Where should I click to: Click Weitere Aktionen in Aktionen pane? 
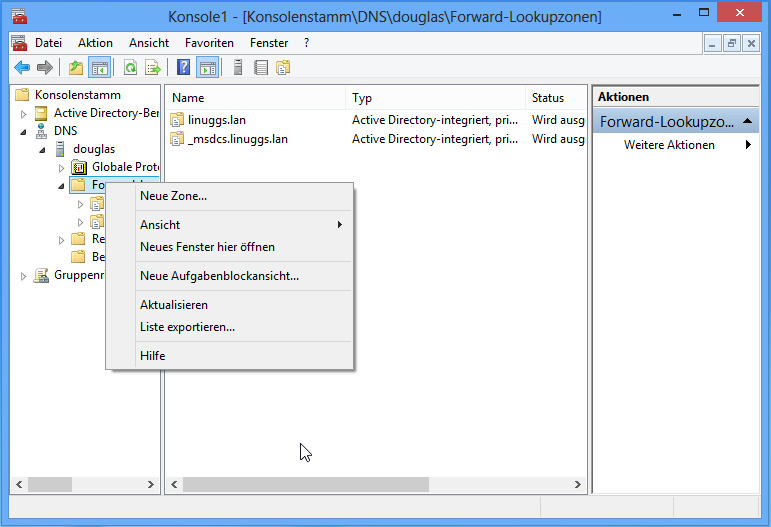pyautogui.click(x=669, y=145)
